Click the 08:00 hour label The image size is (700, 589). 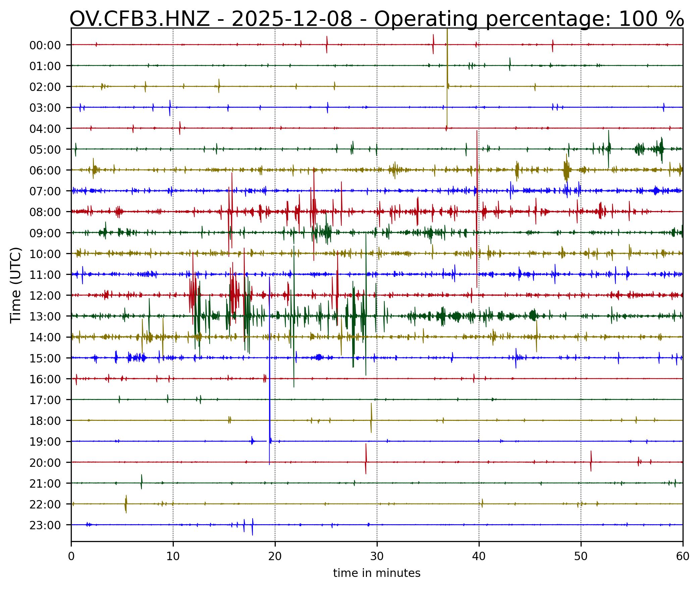coord(45,212)
